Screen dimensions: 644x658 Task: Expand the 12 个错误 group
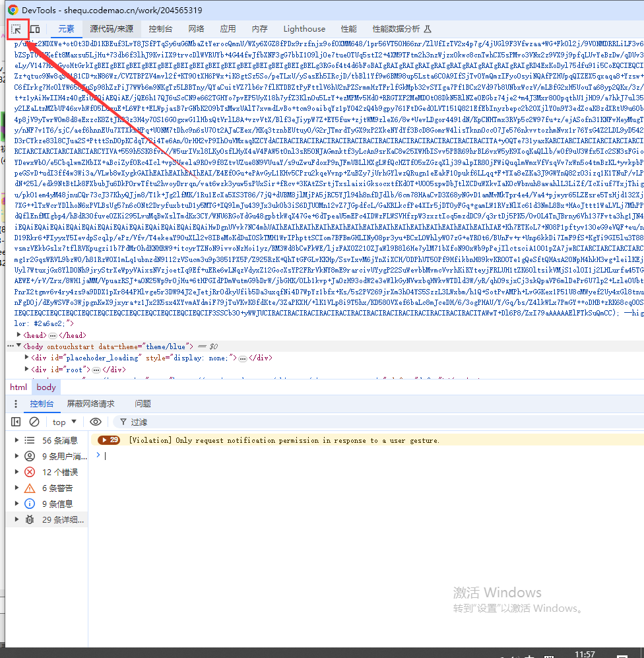point(16,472)
